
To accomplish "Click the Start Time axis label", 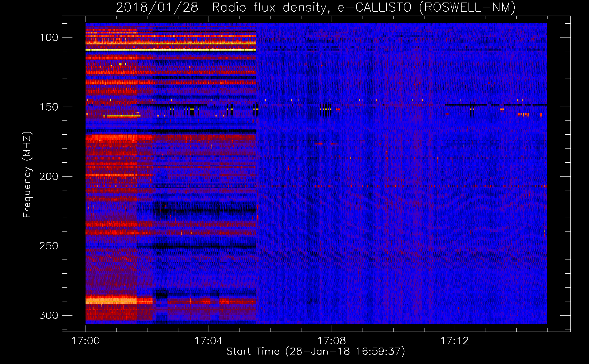I will click(x=316, y=352).
